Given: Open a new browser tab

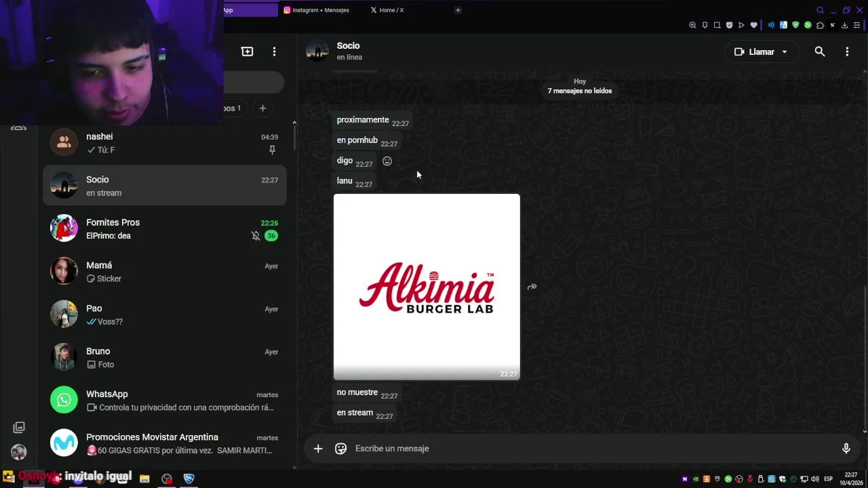Looking at the screenshot, I should pos(458,10).
